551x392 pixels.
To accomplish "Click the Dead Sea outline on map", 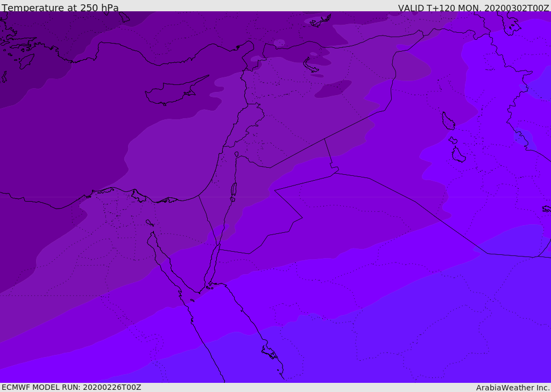I will (234, 192).
